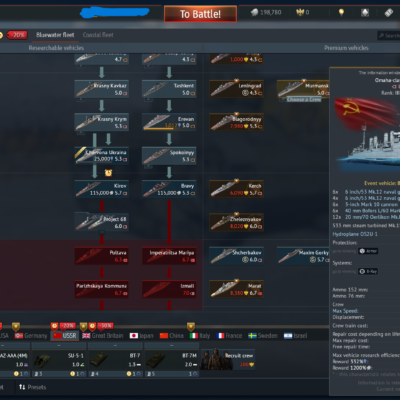The width and height of the screenshot is (400, 400).
Task: Select the USSR nation tab
Action: (65, 336)
